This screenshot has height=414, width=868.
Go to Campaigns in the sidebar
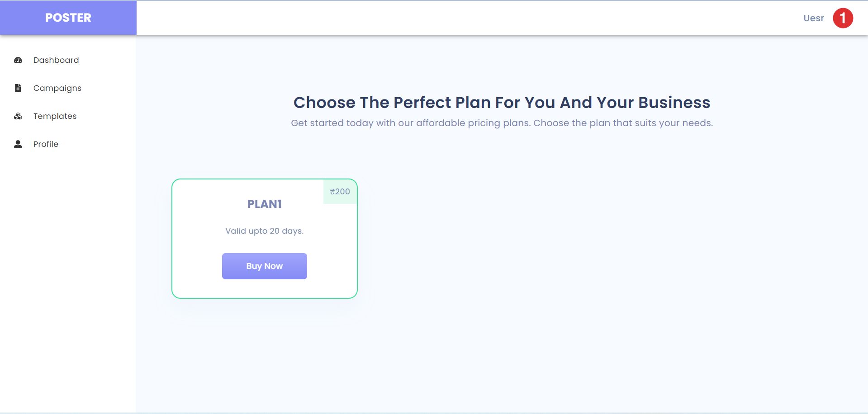pos(57,88)
